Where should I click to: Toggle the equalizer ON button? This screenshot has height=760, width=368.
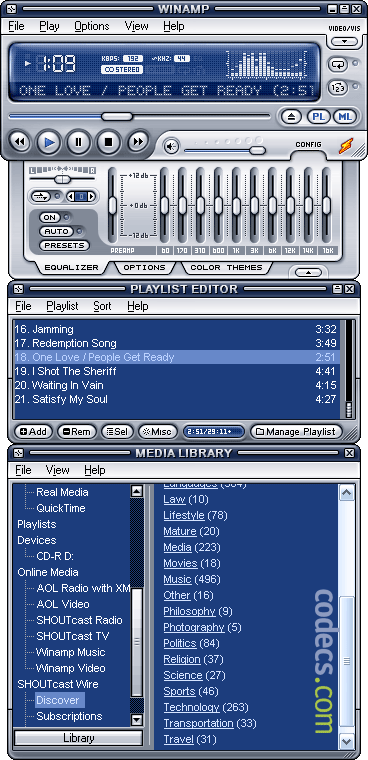(x=49, y=218)
